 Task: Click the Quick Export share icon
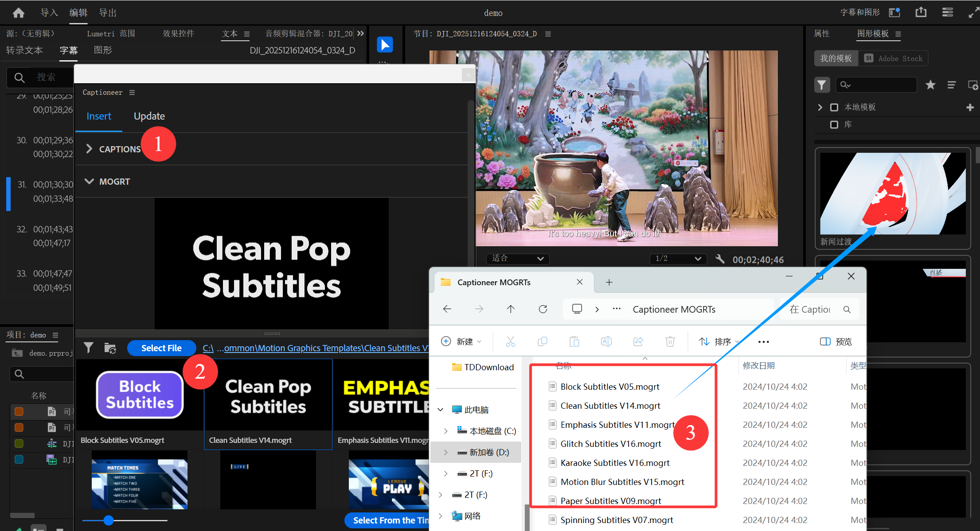point(921,12)
